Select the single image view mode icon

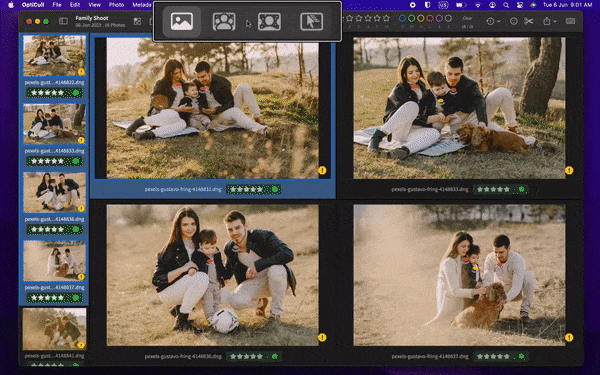pyautogui.click(x=182, y=21)
